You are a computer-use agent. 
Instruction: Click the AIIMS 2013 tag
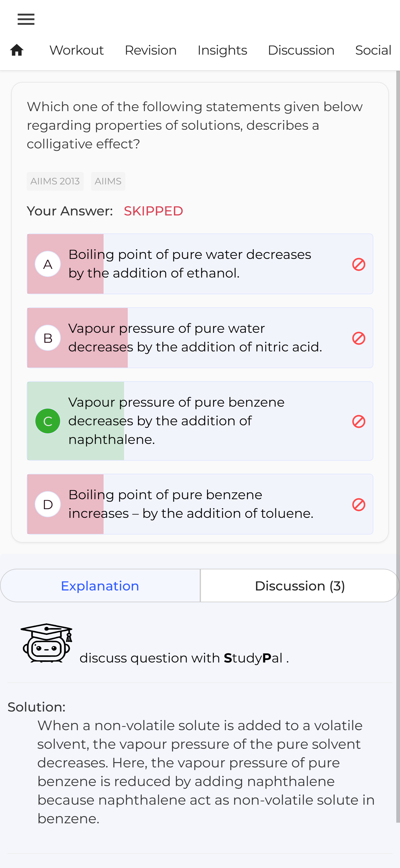pyautogui.click(x=55, y=181)
